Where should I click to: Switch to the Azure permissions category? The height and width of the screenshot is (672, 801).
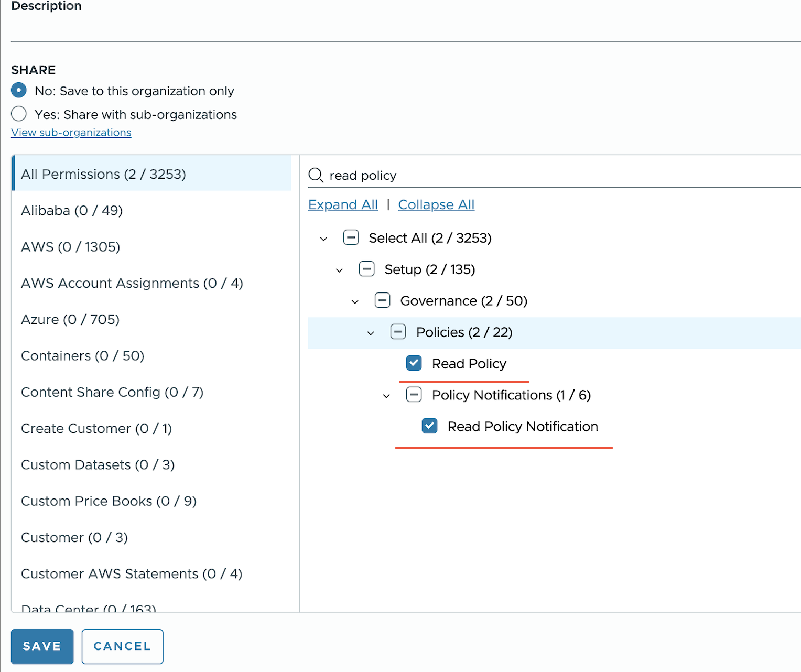70,320
